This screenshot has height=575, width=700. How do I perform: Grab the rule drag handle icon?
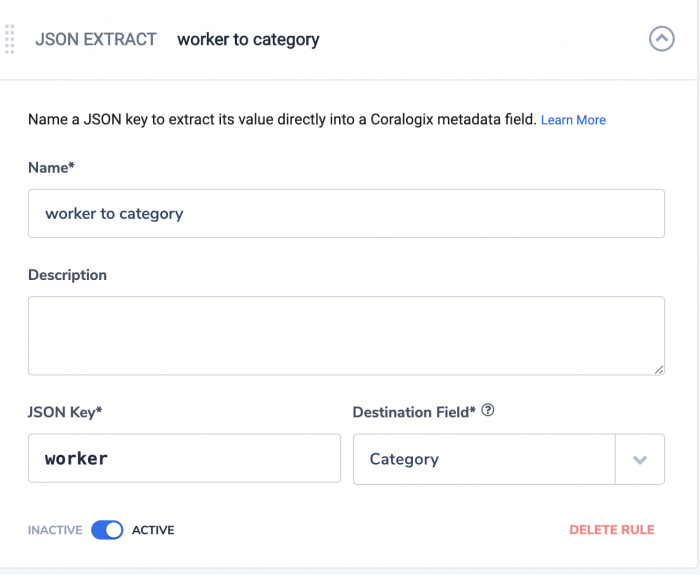coord(10,40)
